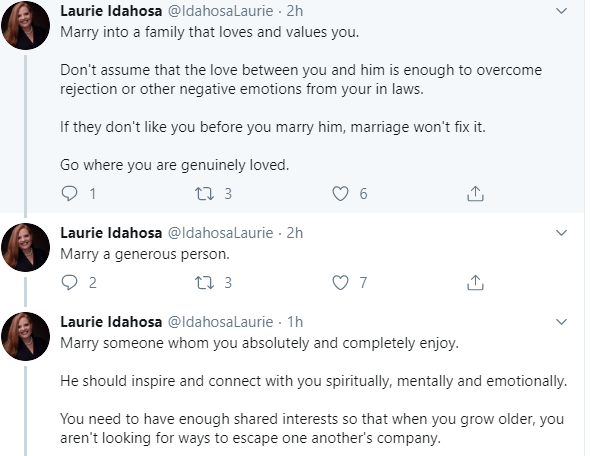Like the "Marry a generous person" tweet

pyautogui.click(x=341, y=283)
